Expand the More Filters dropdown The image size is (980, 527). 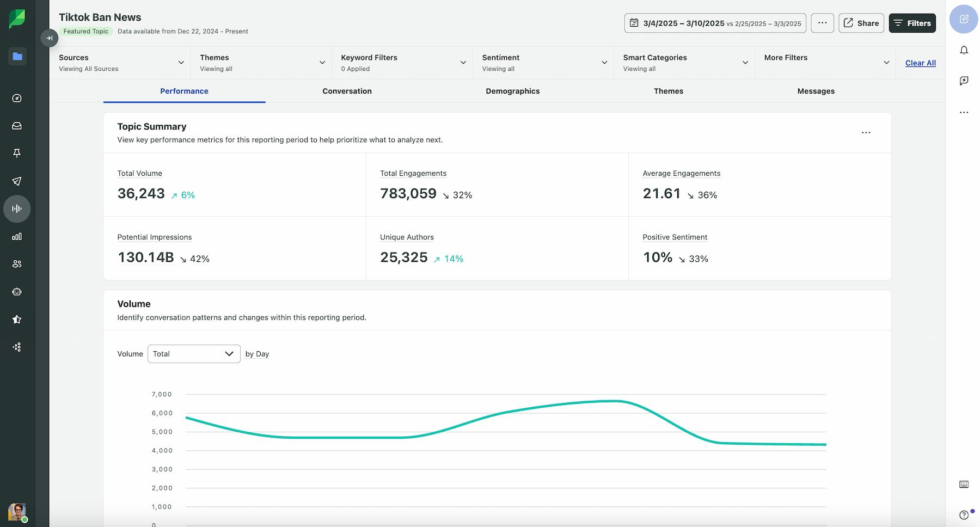pyautogui.click(x=826, y=63)
